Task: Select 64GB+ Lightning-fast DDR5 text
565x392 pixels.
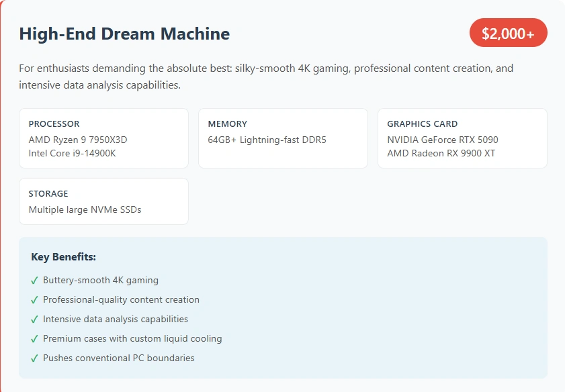Action: click(x=267, y=140)
